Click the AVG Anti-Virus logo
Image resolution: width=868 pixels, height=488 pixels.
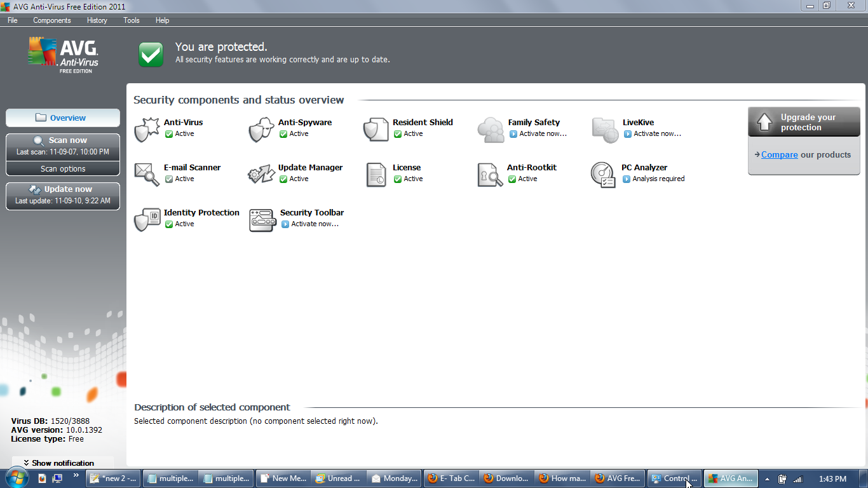coord(64,56)
